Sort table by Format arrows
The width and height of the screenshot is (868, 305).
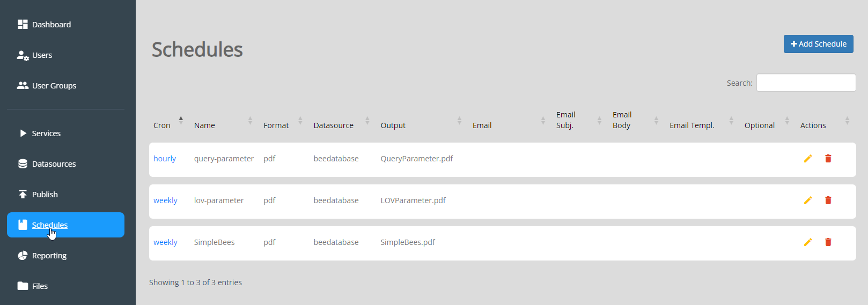(x=300, y=121)
